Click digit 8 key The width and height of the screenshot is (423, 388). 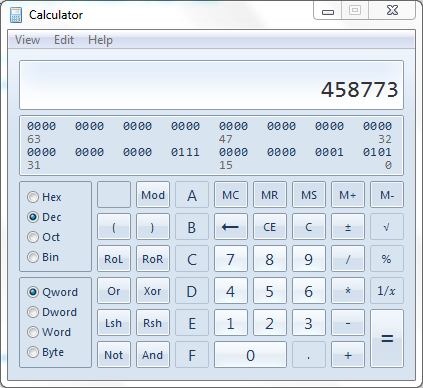click(x=270, y=259)
